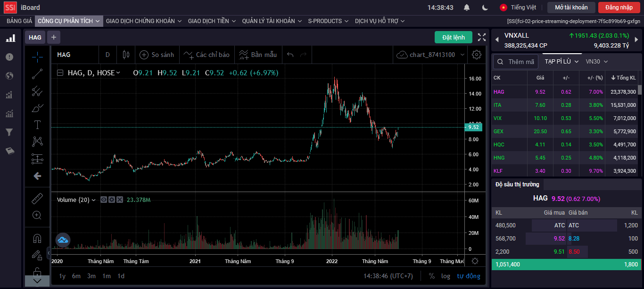This screenshot has height=289, width=644.
Task: Open GIAO DỊCH CHỨNG KHOÁN menu
Action: (x=144, y=21)
